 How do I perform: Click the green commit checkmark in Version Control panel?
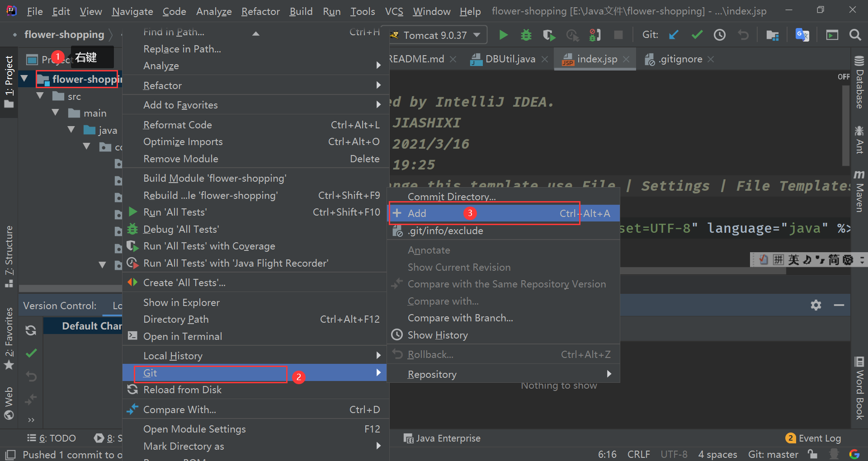[31, 353]
